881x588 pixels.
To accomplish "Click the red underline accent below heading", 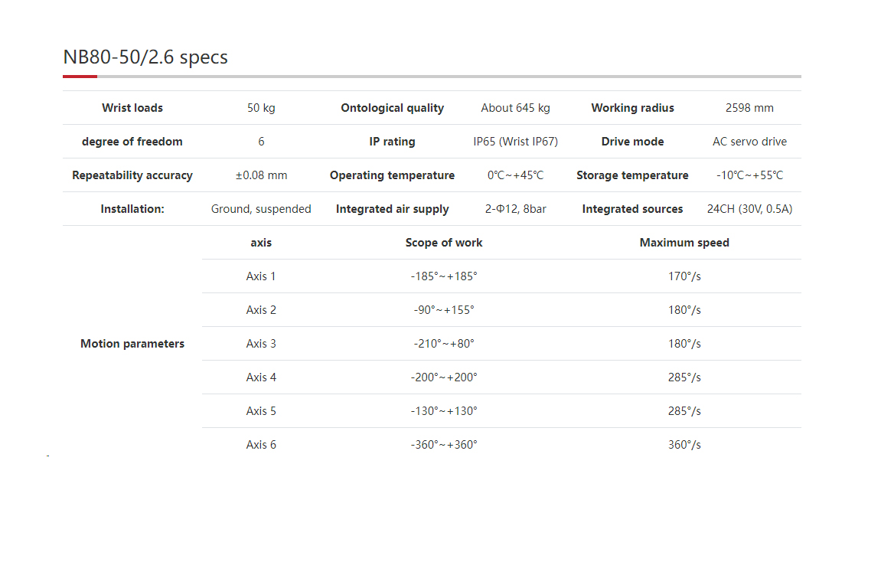I will pos(80,77).
